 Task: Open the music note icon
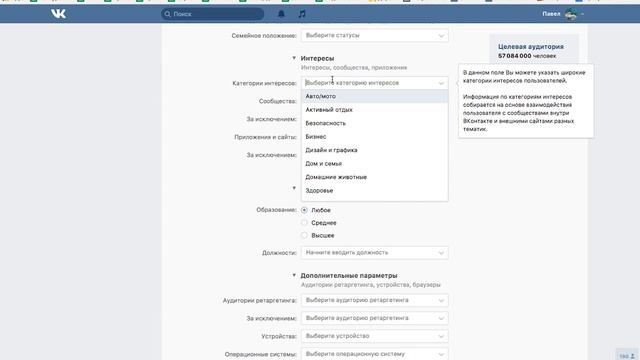click(302, 14)
